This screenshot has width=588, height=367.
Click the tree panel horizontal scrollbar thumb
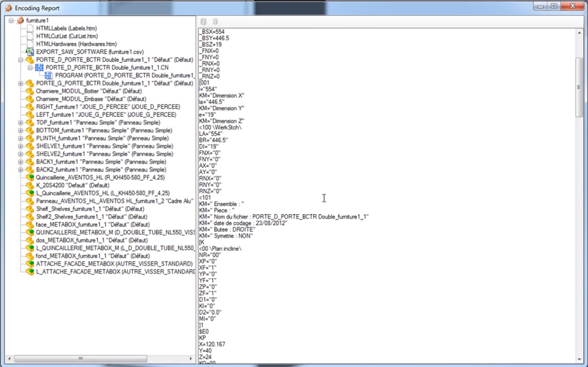pyautogui.click(x=81, y=359)
